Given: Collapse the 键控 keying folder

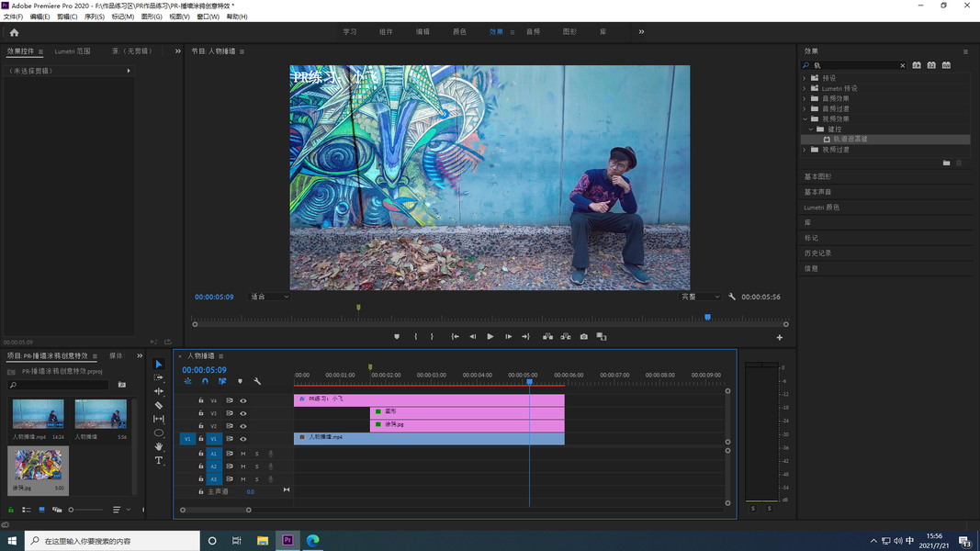Looking at the screenshot, I should coord(811,129).
